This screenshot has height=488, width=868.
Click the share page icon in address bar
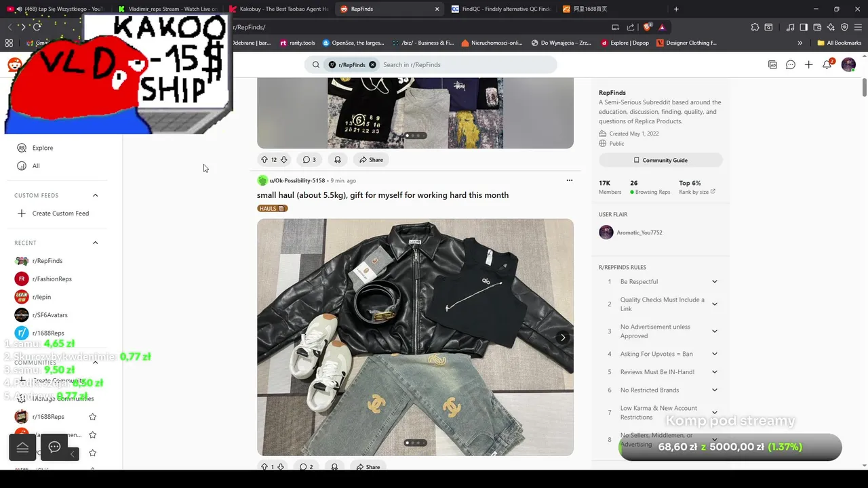click(631, 27)
